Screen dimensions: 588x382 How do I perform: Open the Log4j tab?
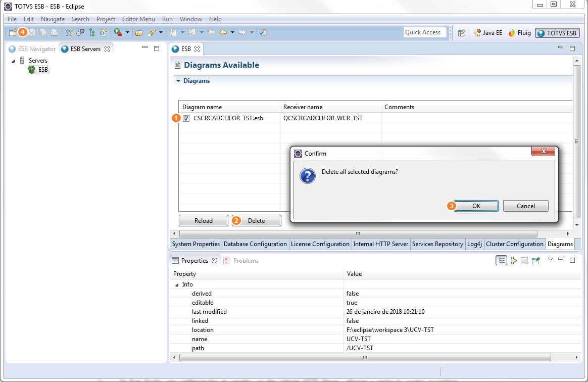tap(474, 244)
